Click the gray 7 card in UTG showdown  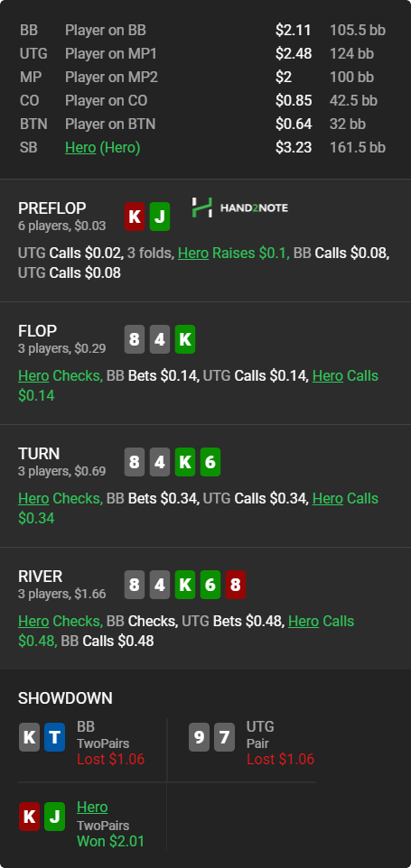(x=224, y=737)
